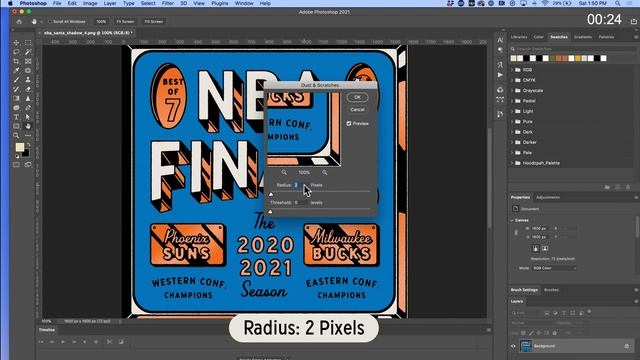Click the Home icon in options bar
The image size is (640, 360).
coord(19,22)
